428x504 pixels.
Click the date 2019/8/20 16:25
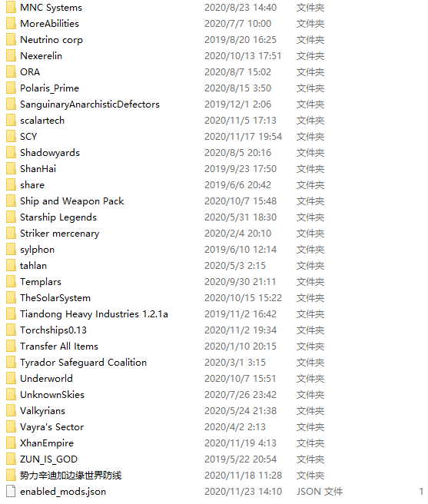pos(241,39)
